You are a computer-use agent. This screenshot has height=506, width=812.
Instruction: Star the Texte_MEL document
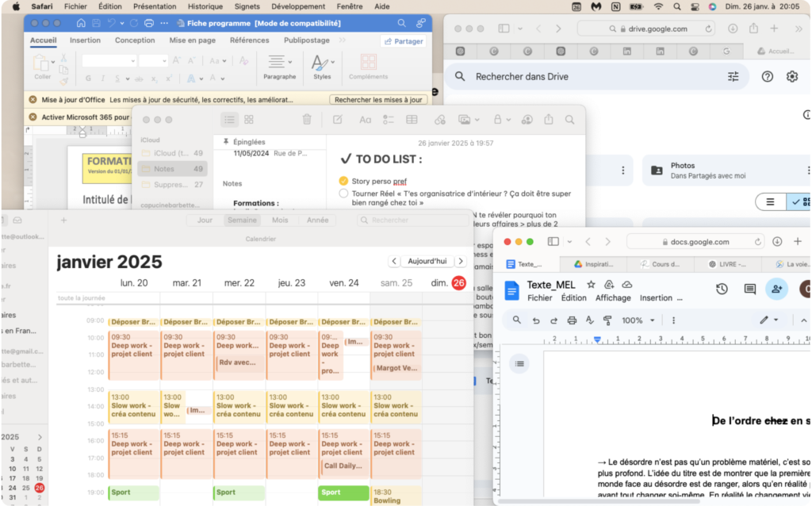tap(591, 285)
